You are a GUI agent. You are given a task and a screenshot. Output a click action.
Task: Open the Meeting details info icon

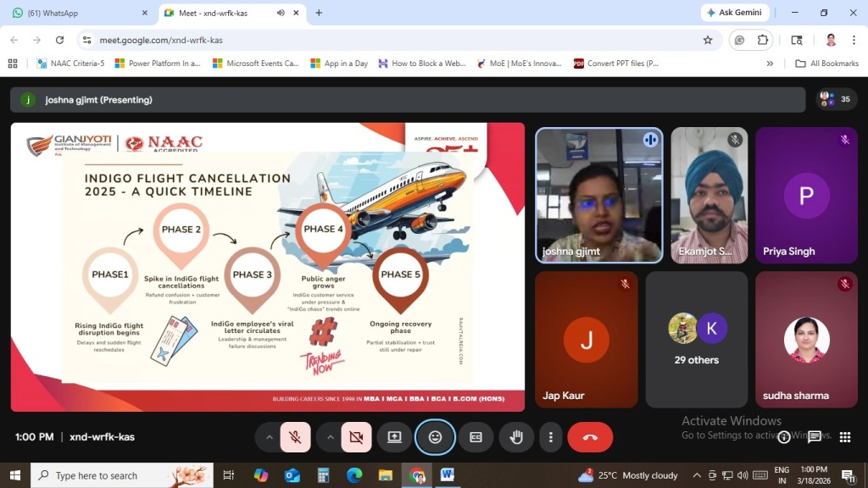[784, 437]
